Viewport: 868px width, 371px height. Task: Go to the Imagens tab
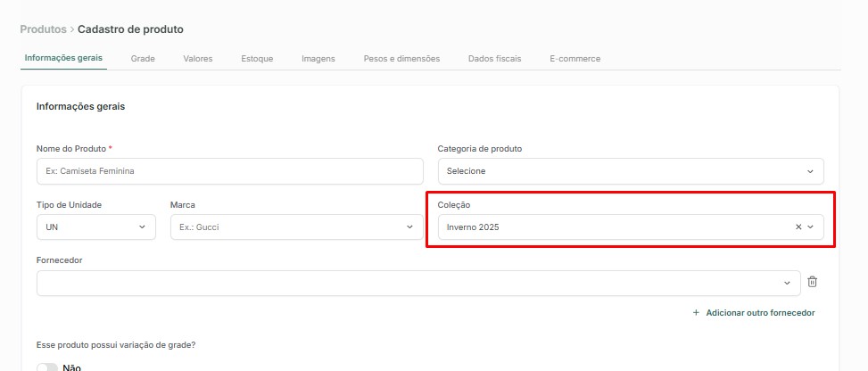[318, 59]
